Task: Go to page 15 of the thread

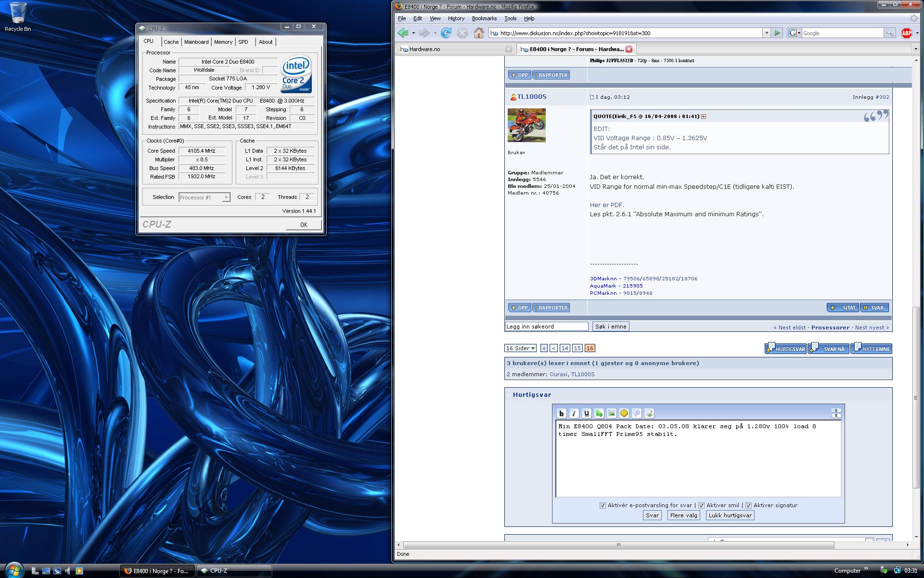Action: click(x=577, y=348)
